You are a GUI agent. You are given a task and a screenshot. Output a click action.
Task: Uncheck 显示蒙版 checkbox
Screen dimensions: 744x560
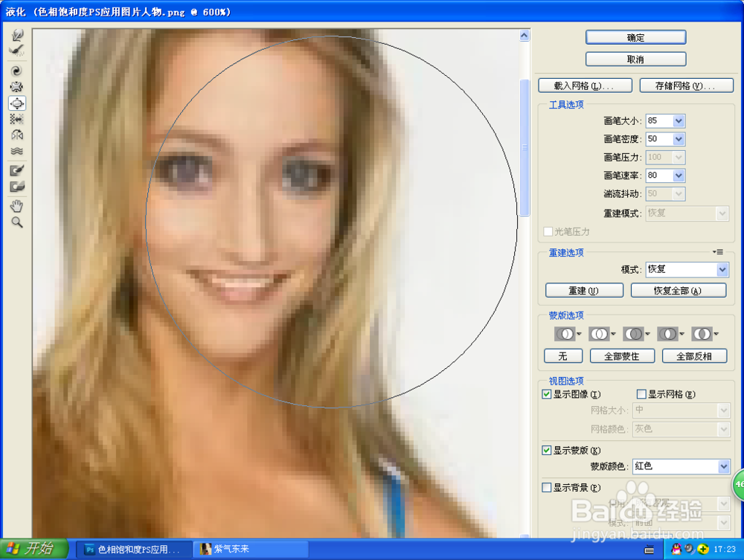click(547, 450)
